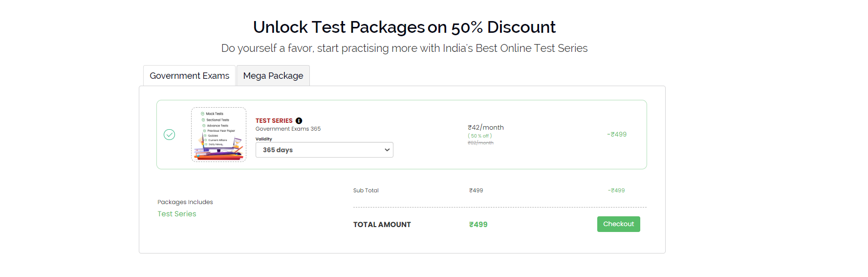Open the 365 days validity dropdown
The height and width of the screenshot is (277, 868).
pyautogui.click(x=324, y=150)
